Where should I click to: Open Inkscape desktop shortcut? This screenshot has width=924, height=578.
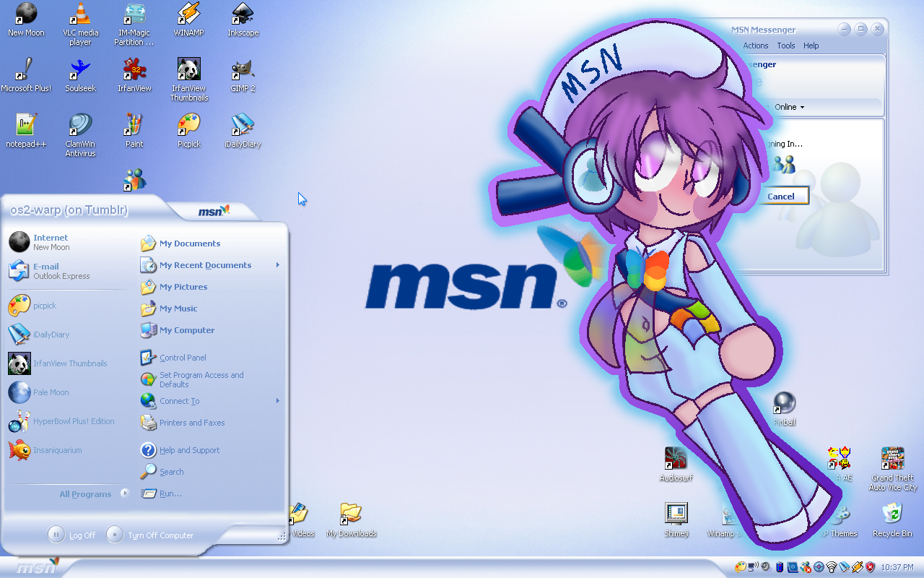[243, 14]
